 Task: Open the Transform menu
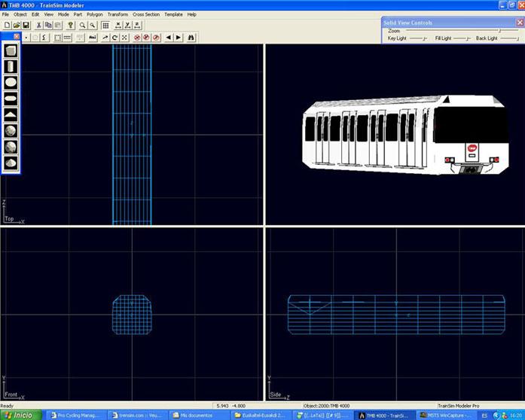point(118,14)
